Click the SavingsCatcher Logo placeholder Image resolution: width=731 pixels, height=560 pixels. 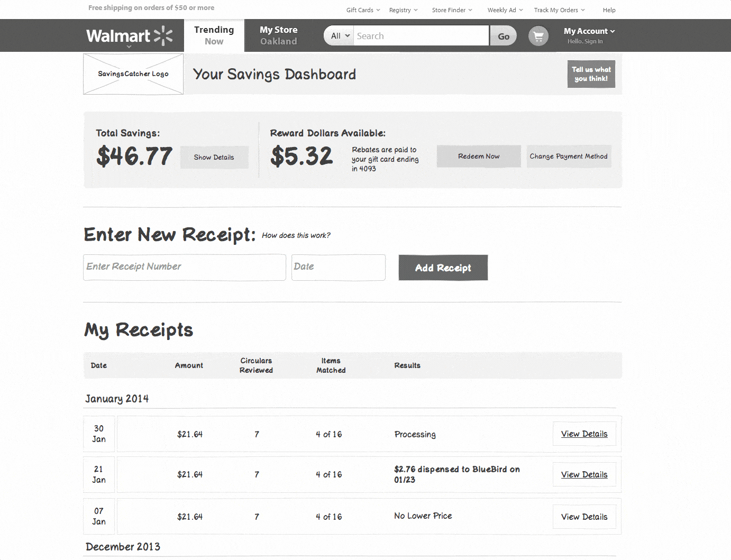[x=133, y=74]
